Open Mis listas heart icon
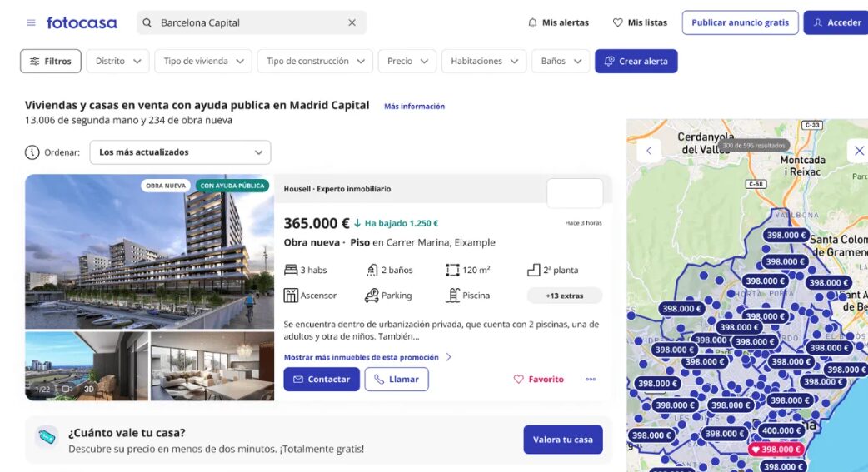Viewport: 868px width, 472px height. pos(617,22)
